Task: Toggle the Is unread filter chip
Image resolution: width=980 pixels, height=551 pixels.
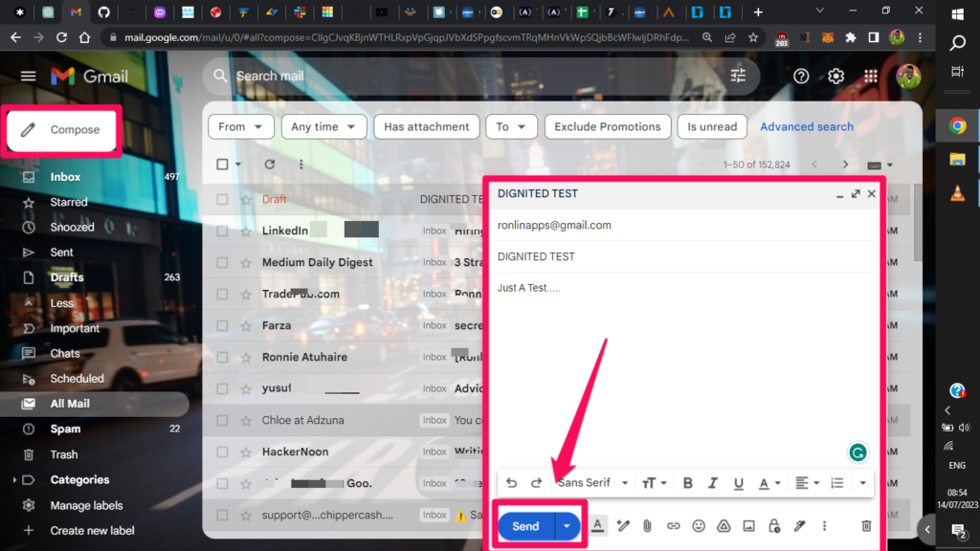Action: tap(712, 127)
